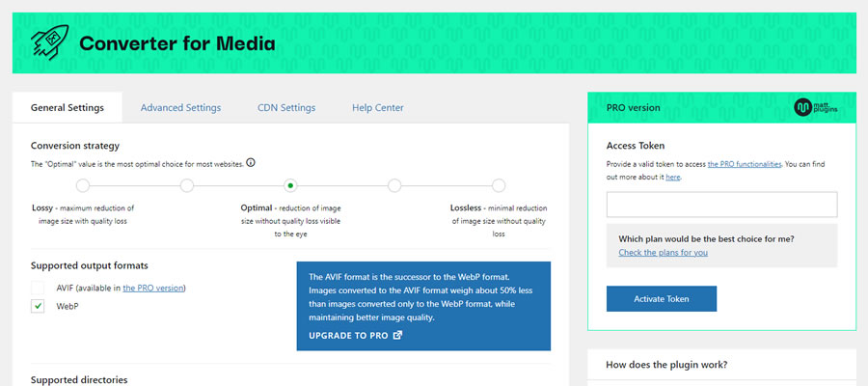Go to the Help Center tab
The width and height of the screenshot is (868, 386).
pos(378,108)
